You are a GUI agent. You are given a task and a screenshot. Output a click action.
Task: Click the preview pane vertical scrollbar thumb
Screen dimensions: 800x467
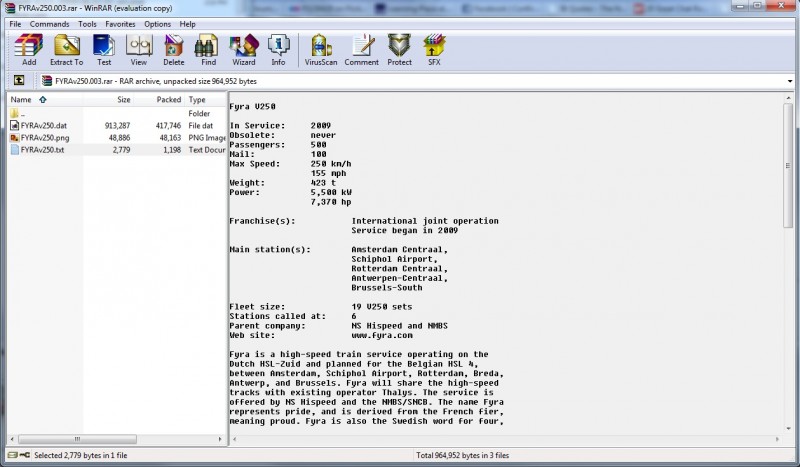pos(788,165)
